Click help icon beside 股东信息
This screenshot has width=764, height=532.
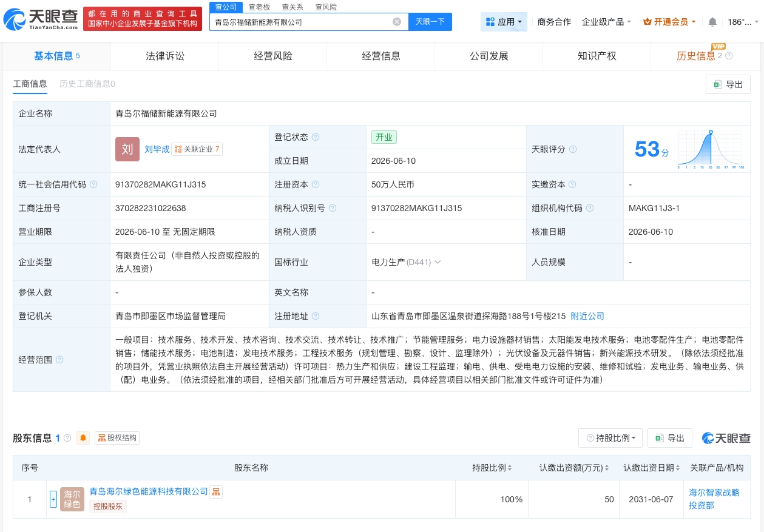[x=67, y=438]
